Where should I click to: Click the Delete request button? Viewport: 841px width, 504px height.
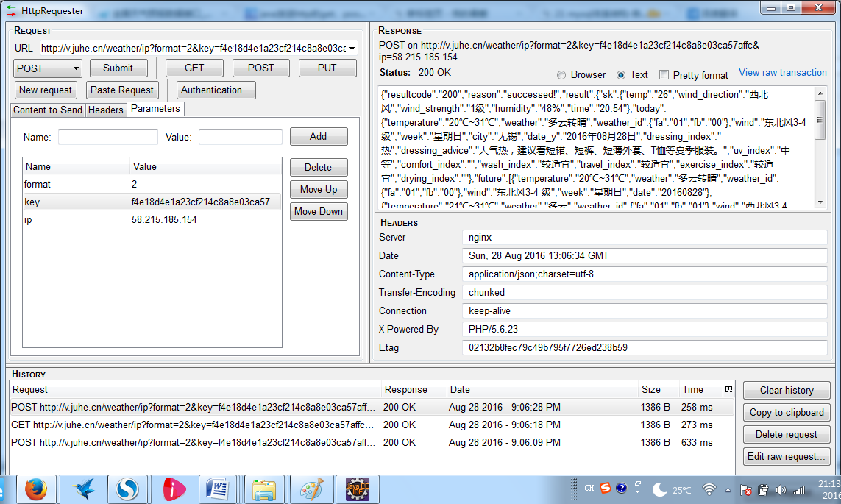pyautogui.click(x=787, y=434)
